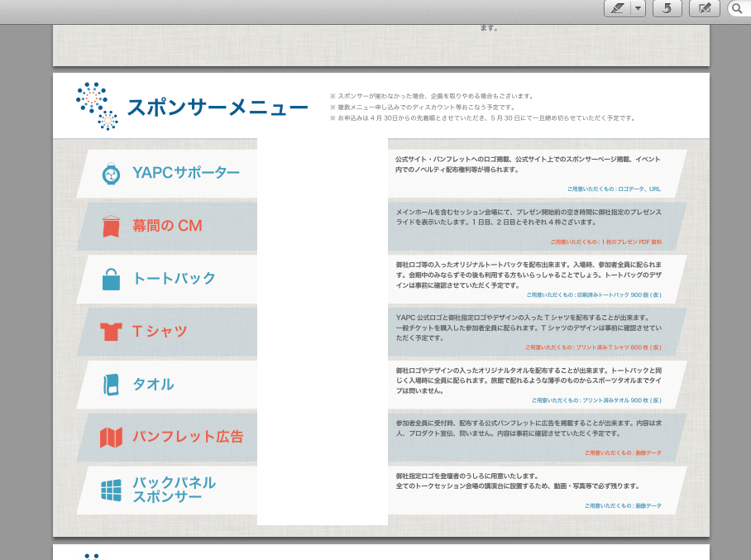This screenshot has width=751, height=560.
Task: Click the 画像データ note in バックパネル row
Action: coord(623,505)
